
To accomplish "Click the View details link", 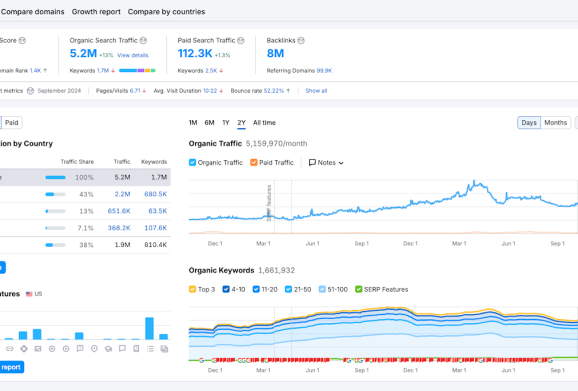I will click(x=133, y=55).
